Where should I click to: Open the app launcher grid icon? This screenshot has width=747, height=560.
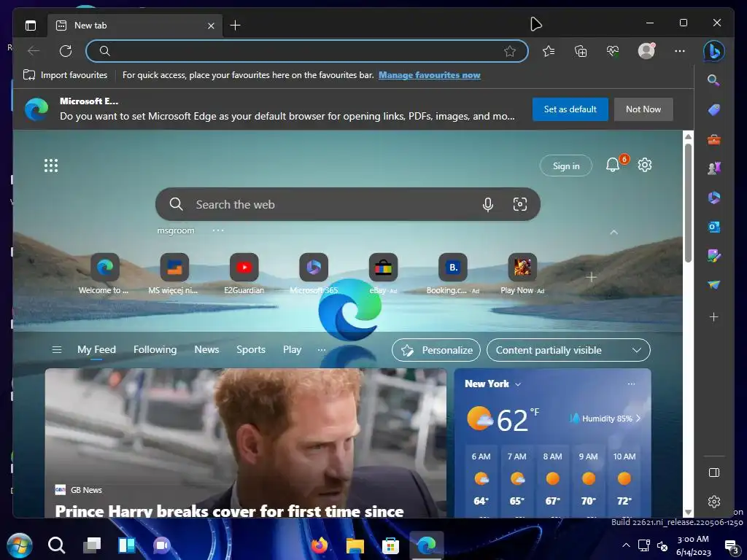51,166
